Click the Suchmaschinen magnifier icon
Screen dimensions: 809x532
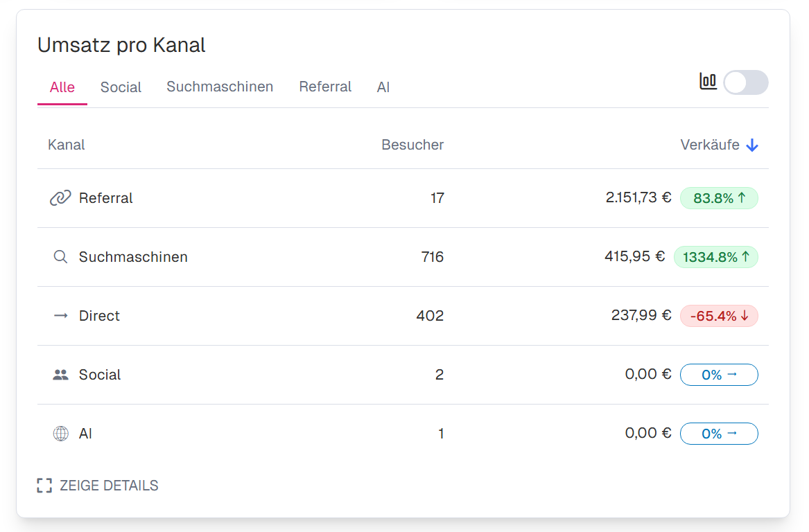[60, 257]
